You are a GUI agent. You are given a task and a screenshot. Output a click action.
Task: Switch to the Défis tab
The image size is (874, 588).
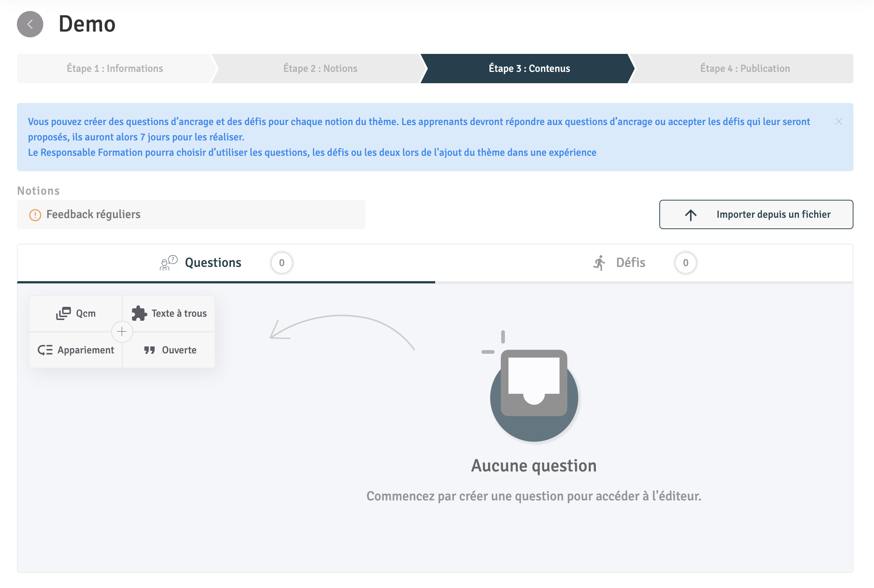[x=630, y=263]
